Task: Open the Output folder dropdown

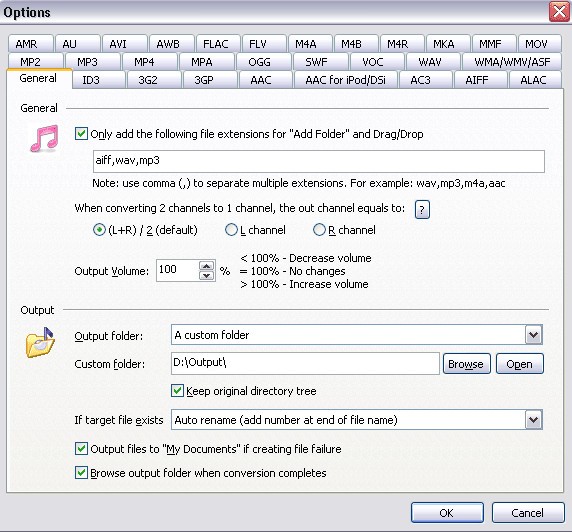Action: click(533, 335)
